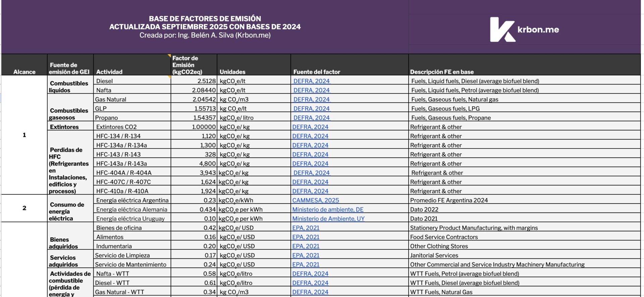Click the Propano activity cell

coord(132,118)
